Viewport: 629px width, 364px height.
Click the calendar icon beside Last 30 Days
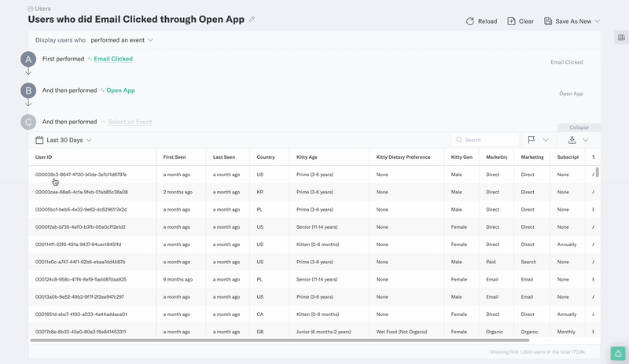39,140
